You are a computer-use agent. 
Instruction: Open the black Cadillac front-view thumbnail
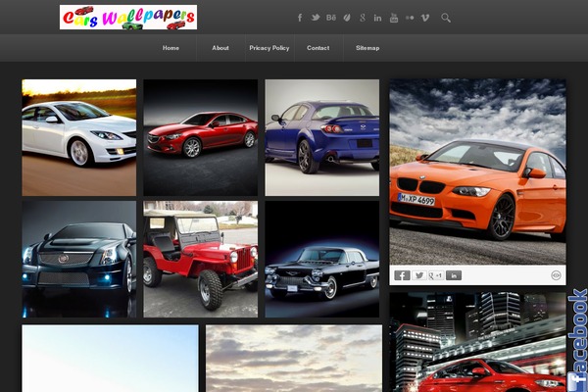pyautogui.click(x=79, y=259)
